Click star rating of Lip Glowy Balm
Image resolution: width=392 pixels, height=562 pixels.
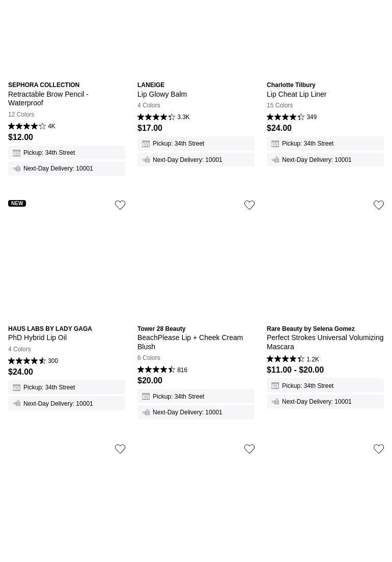[x=156, y=117]
